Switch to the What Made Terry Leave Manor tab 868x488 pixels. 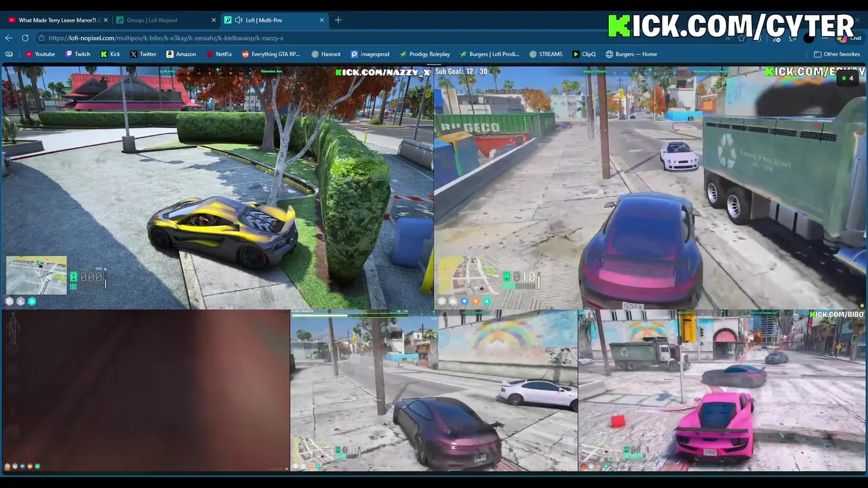click(x=56, y=20)
